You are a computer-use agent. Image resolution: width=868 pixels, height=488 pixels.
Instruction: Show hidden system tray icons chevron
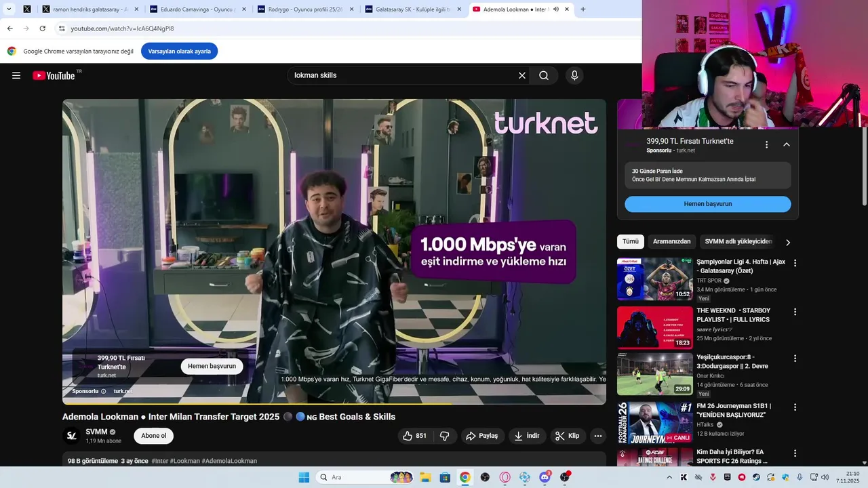670,477
